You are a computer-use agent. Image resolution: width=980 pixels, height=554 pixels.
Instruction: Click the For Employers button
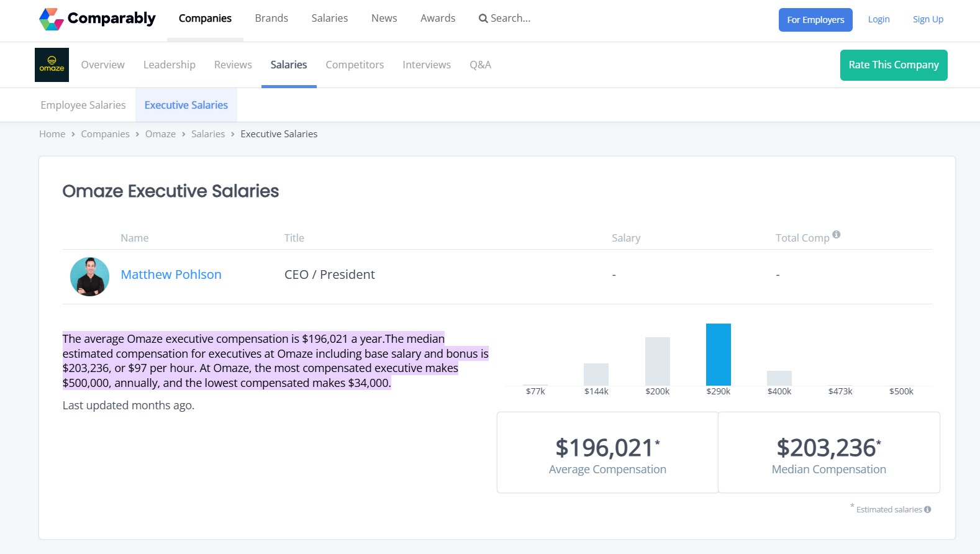click(x=815, y=20)
